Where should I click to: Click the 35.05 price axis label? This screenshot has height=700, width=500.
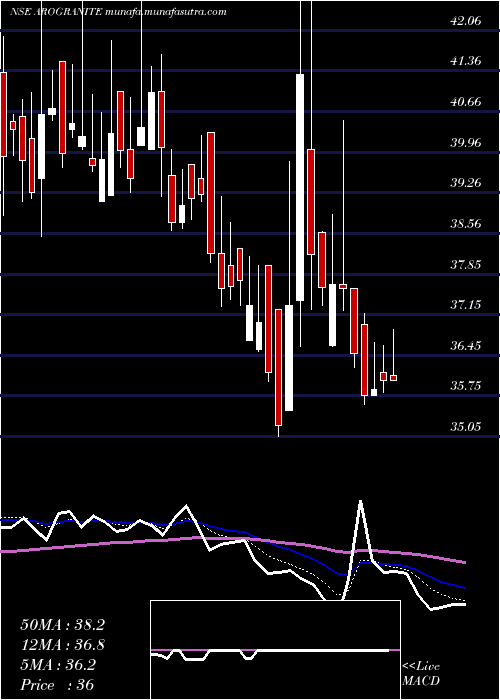pos(466,427)
